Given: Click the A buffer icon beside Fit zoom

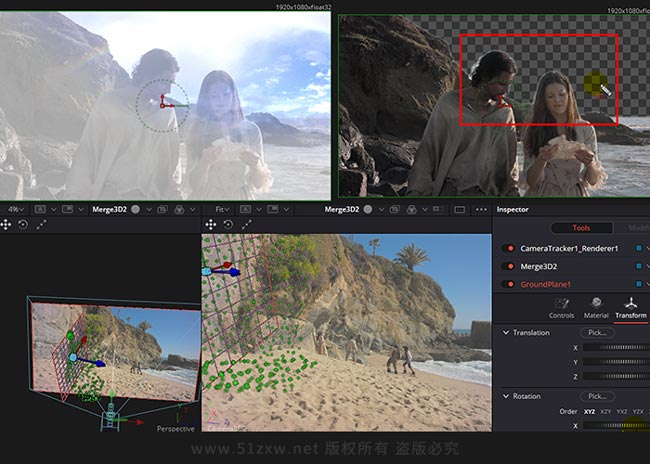Looking at the screenshot, I should (x=245, y=210).
